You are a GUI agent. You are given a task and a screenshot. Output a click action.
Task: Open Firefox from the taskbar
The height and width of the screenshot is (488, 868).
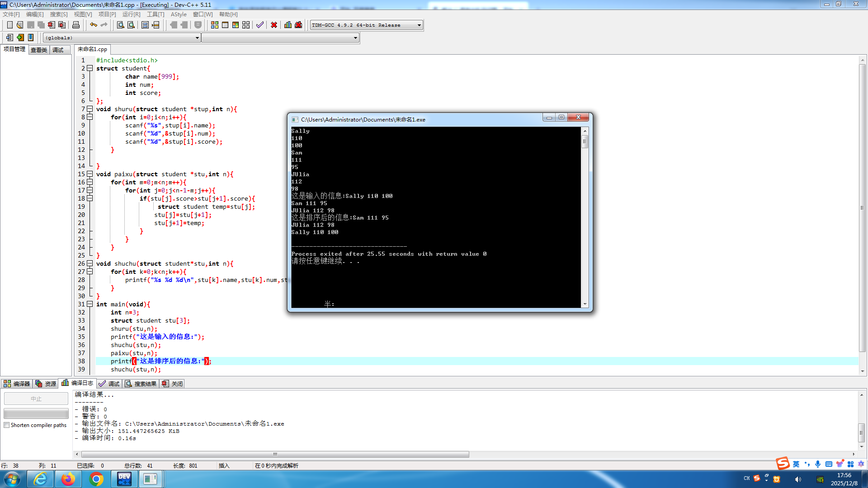[68, 479]
